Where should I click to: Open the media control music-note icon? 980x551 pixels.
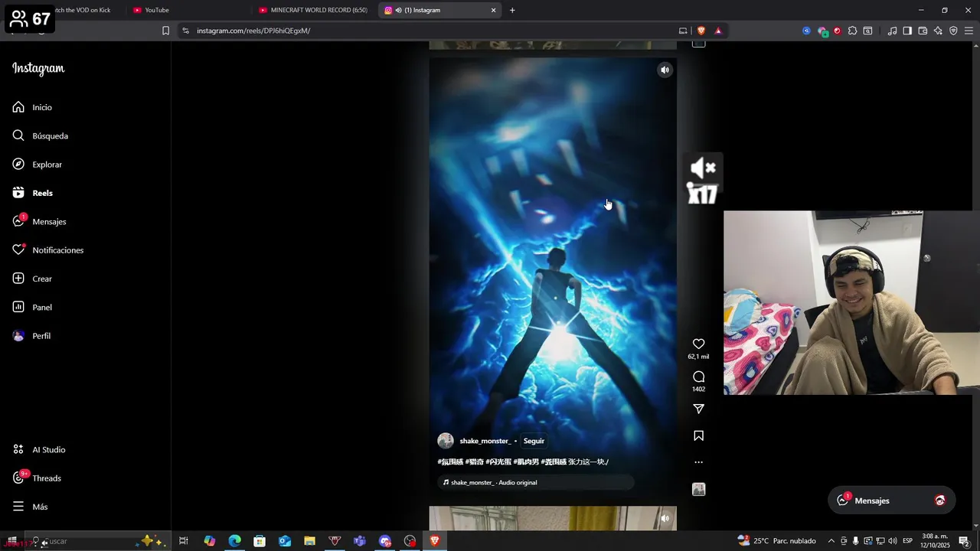pyautogui.click(x=892, y=31)
